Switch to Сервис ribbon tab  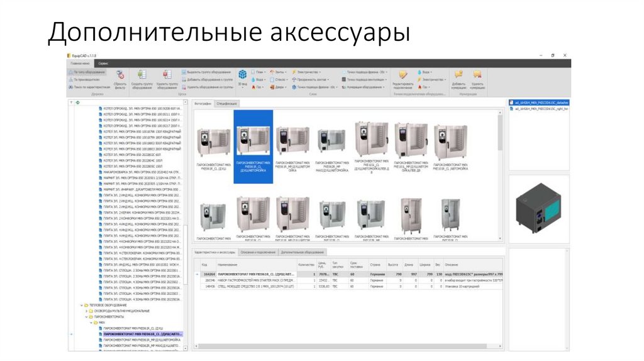coord(103,64)
